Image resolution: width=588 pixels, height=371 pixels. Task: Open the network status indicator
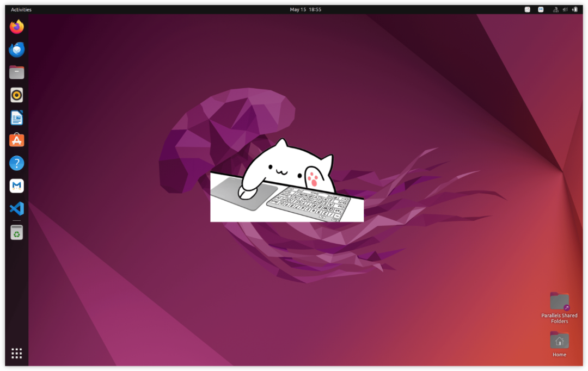[x=556, y=9]
